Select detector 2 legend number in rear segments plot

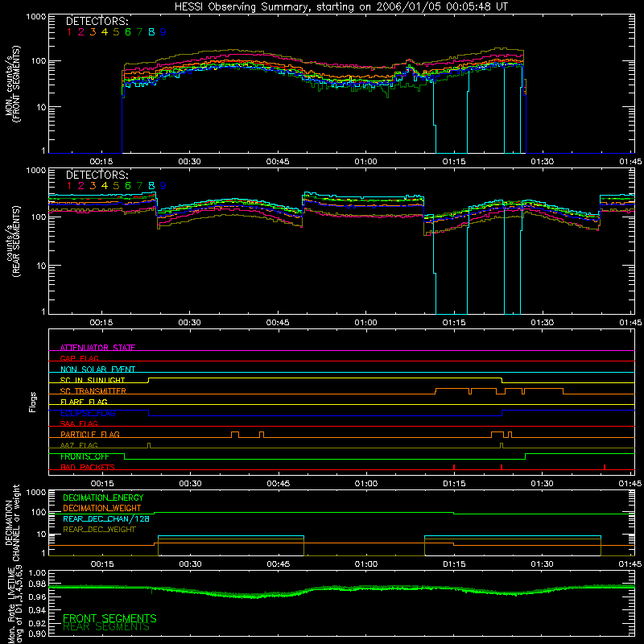(81, 186)
